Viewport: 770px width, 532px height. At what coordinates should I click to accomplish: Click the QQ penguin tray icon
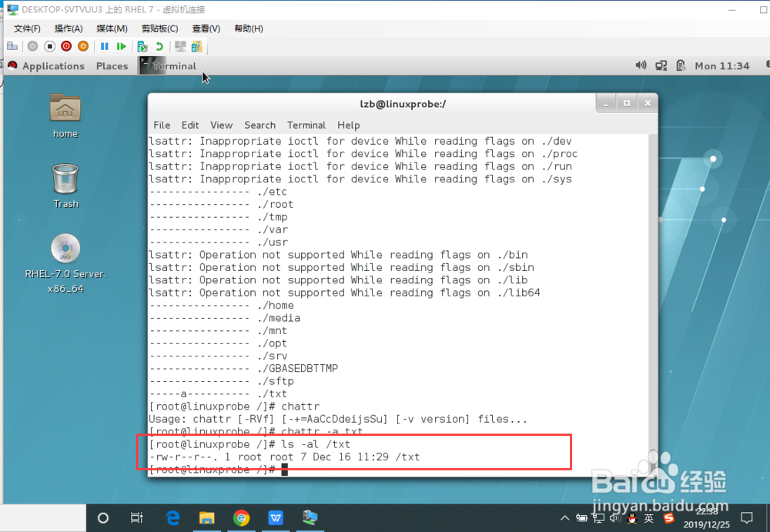point(632,517)
